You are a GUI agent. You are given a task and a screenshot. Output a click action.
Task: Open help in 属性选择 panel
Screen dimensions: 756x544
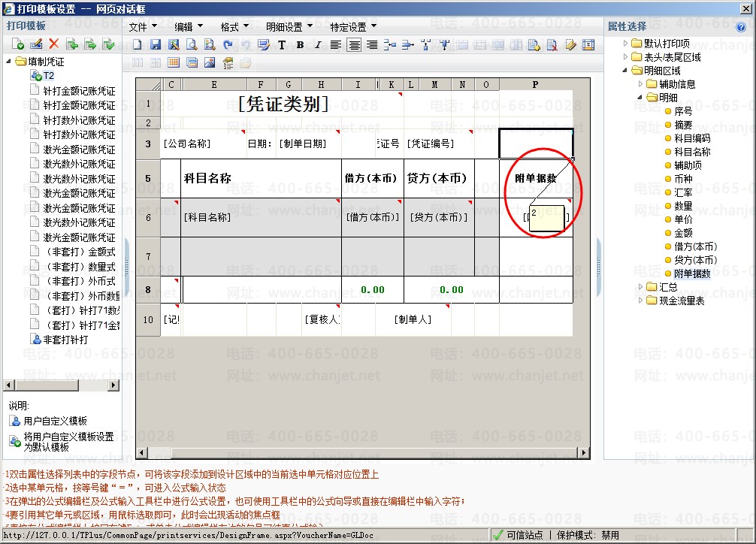(x=741, y=27)
